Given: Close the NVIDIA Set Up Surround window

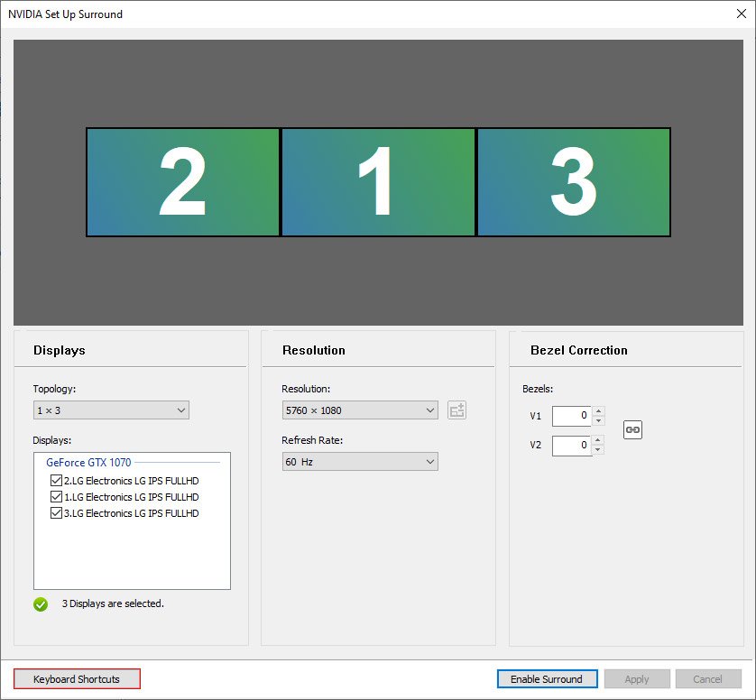Looking at the screenshot, I should (x=741, y=14).
